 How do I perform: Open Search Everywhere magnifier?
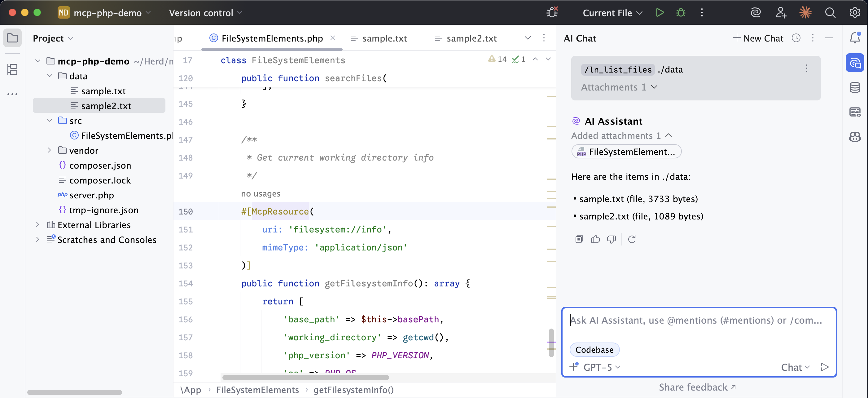point(830,12)
